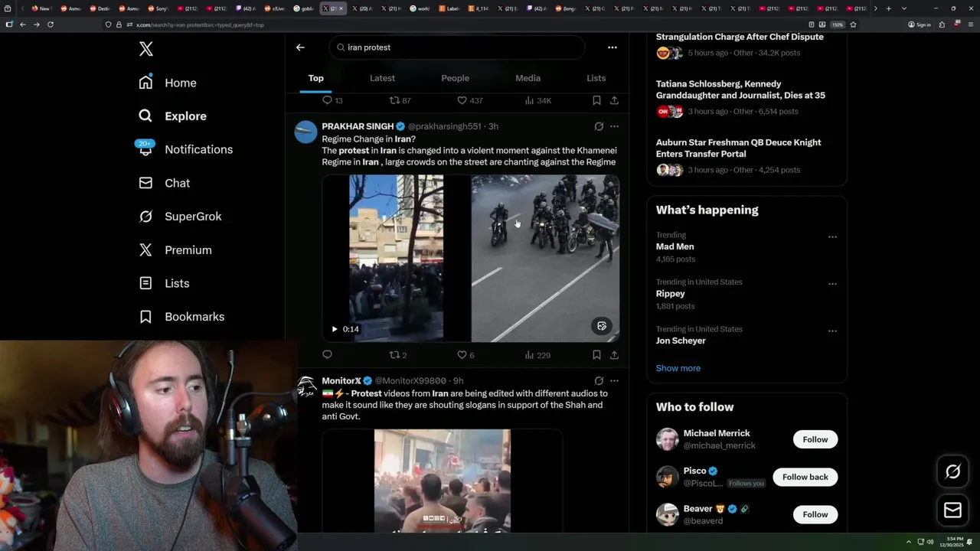Bookmark the PRAKHAR SINGH post
This screenshot has height=551, width=980.
coord(596,355)
